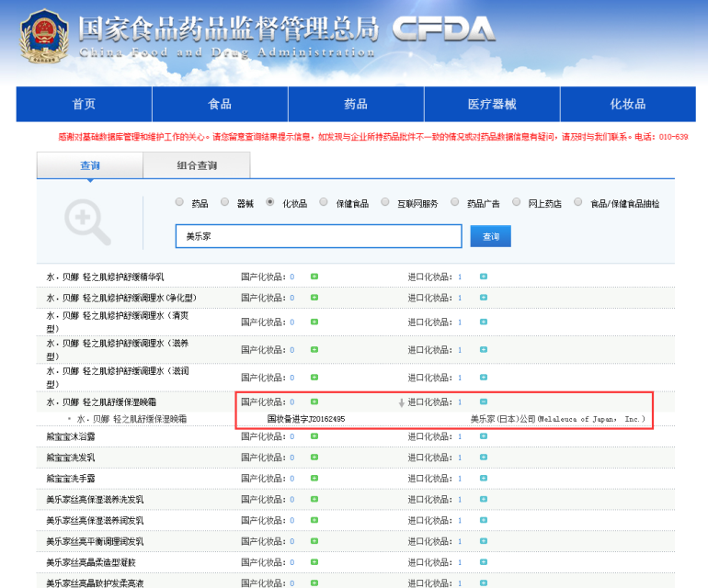Click blue plus icon for 美乐家丝亮平衡调理润发乳
Screen dimensions: 708x588
pos(483,541)
